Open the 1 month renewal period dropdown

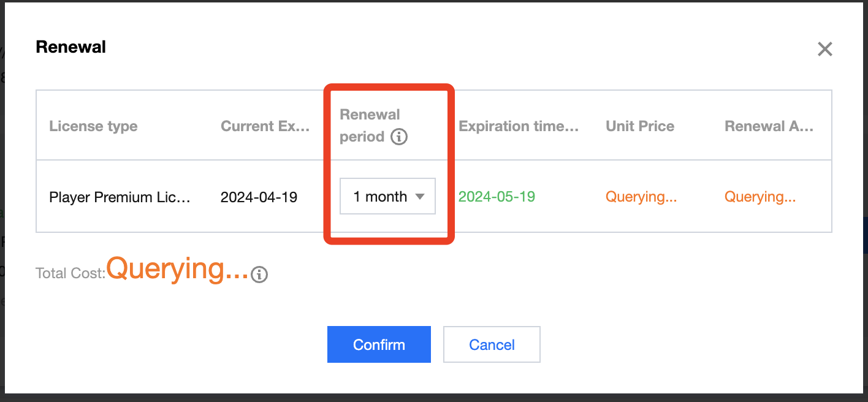pos(387,197)
